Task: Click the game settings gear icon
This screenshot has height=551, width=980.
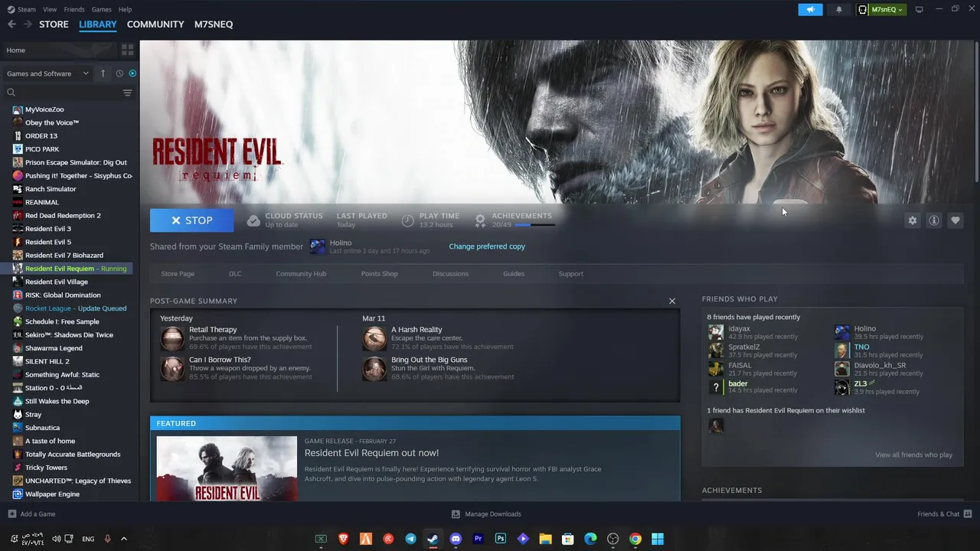Action: [913, 220]
